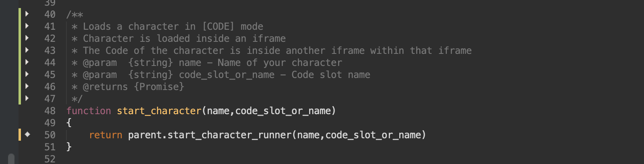
Task: Click the gutter arrow on line 43
Action: coord(27,50)
